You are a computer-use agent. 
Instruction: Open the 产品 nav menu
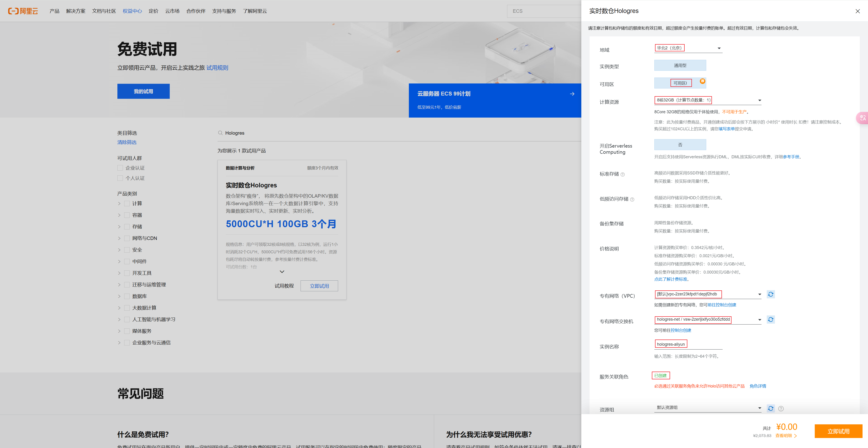pos(54,11)
